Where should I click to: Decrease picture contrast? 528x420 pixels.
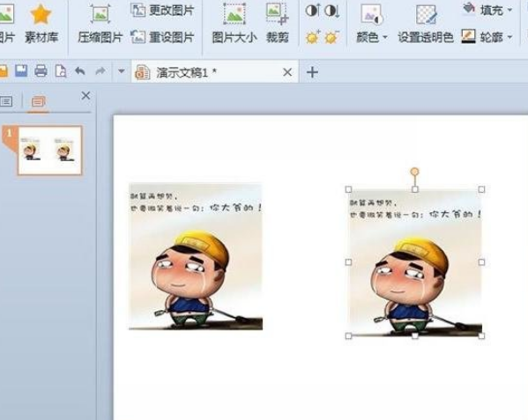[x=332, y=11]
